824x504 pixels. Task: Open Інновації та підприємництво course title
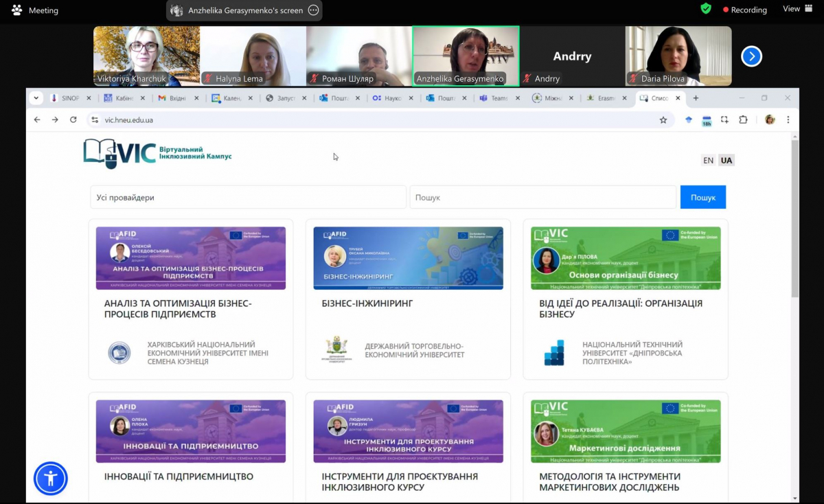[x=179, y=477]
